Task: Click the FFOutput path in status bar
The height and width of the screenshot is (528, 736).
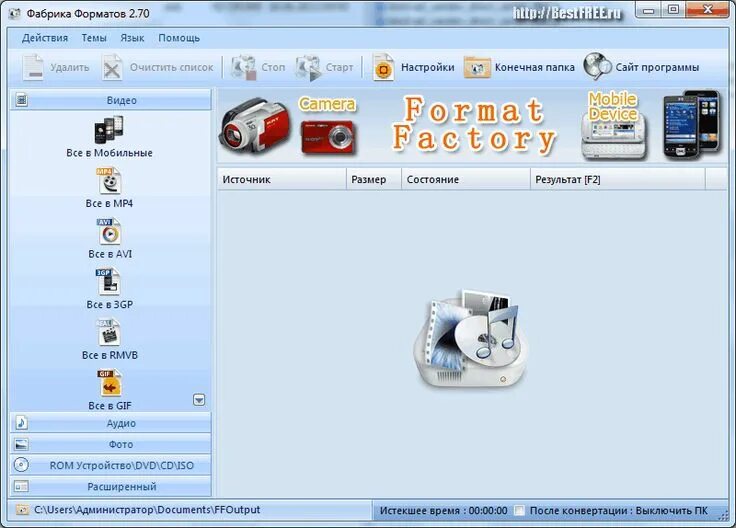Action: tap(147, 510)
